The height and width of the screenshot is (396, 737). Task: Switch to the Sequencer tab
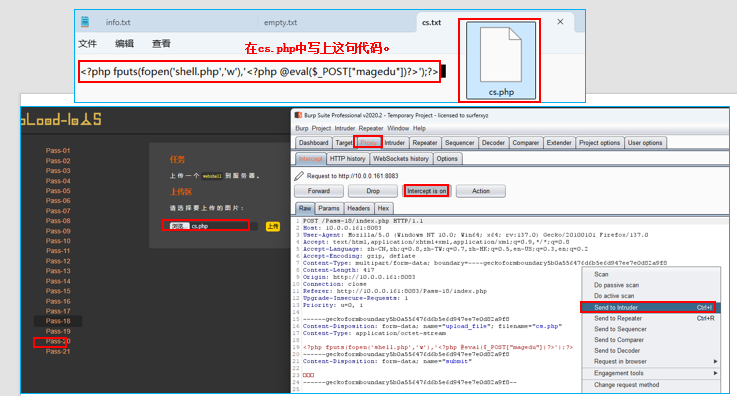[460, 143]
